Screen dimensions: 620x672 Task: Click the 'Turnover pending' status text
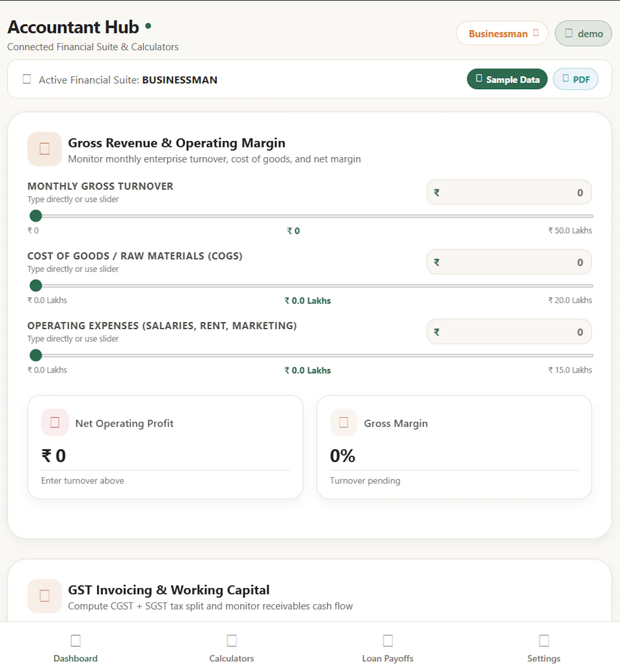(x=365, y=481)
